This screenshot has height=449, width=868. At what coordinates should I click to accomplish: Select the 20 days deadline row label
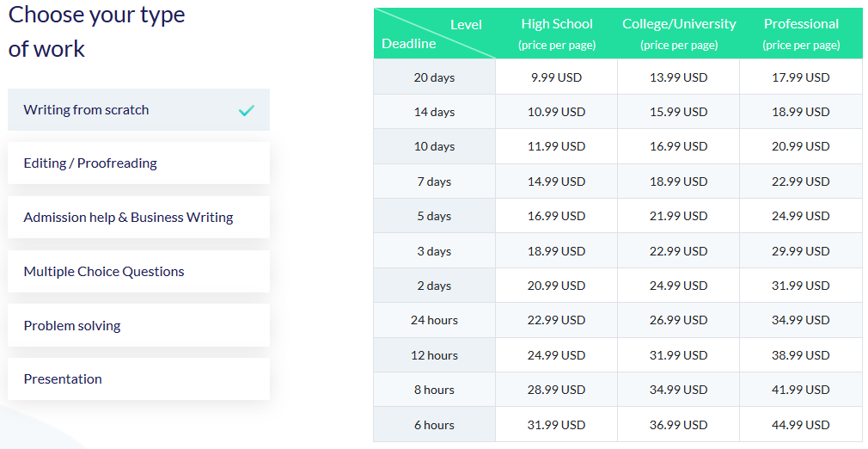click(x=435, y=77)
